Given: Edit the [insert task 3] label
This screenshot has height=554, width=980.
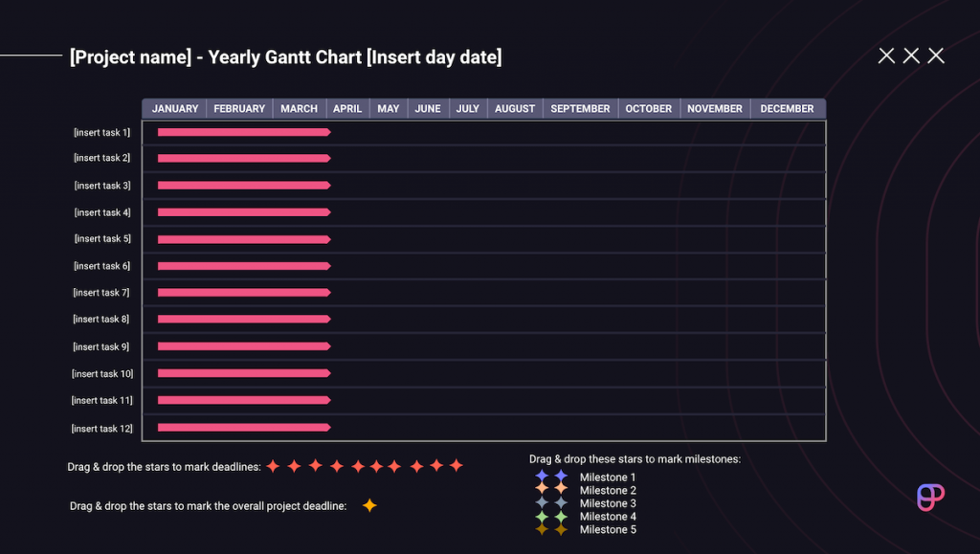Looking at the screenshot, I should (102, 186).
